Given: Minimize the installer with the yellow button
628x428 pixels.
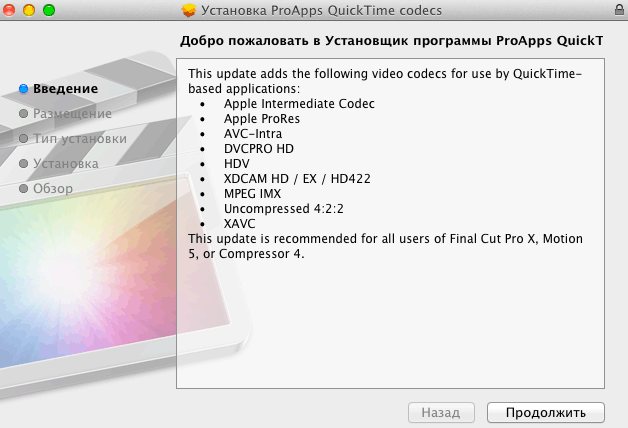Looking at the screenshot, I should coord(29,10).
